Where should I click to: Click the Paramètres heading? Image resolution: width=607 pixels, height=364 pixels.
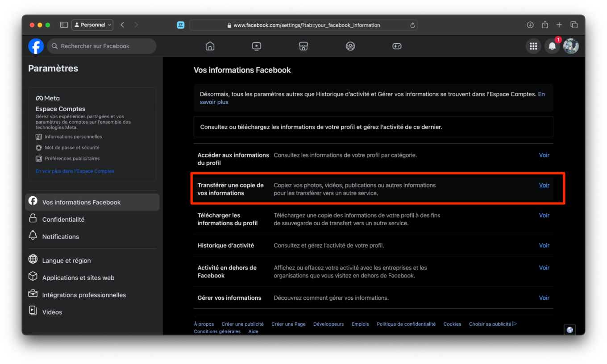[53, 68]
